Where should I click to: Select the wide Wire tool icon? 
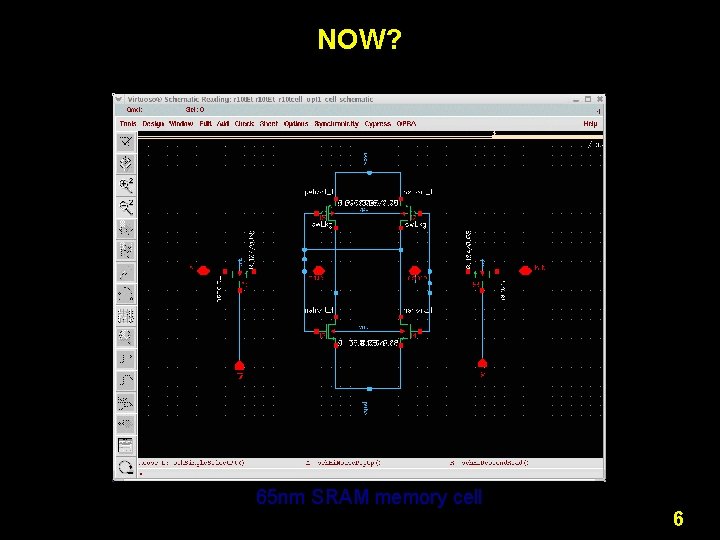[x=125, y=380]
